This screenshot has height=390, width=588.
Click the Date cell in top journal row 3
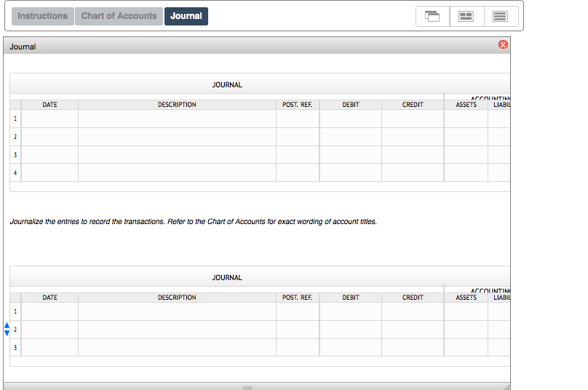(x=50, y=154)
